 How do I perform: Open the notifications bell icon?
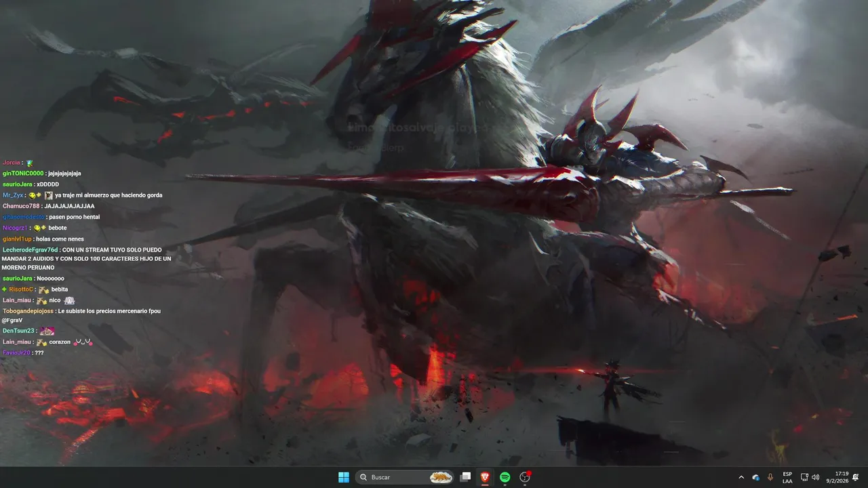click(856, 477)
